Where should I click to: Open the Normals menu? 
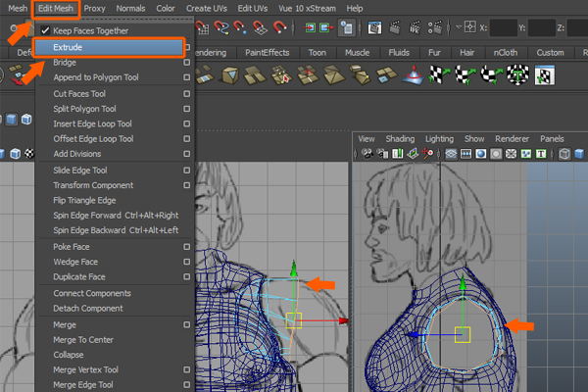point(130,8)
